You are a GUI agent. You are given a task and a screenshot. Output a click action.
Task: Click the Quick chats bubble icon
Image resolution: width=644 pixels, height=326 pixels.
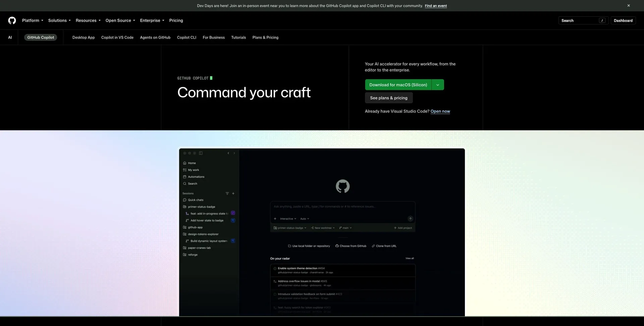pyautogui.click(x=184, y=200)
